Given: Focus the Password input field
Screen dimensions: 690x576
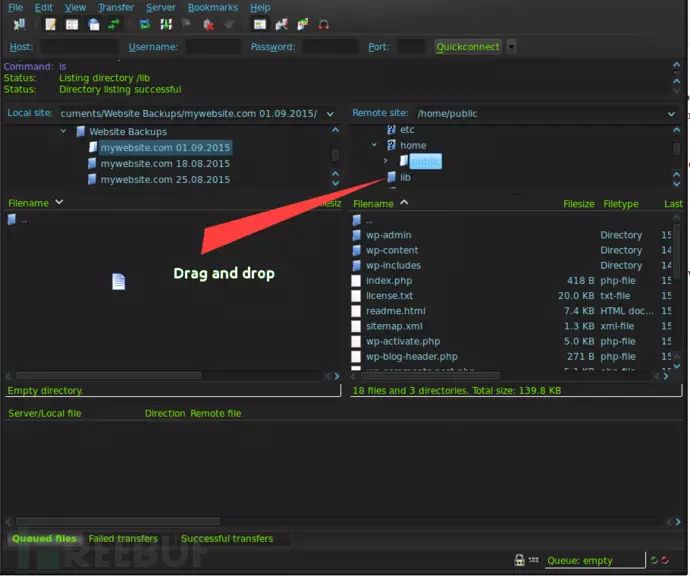Looking at the screenshot, I should click(x=330, y=47).
